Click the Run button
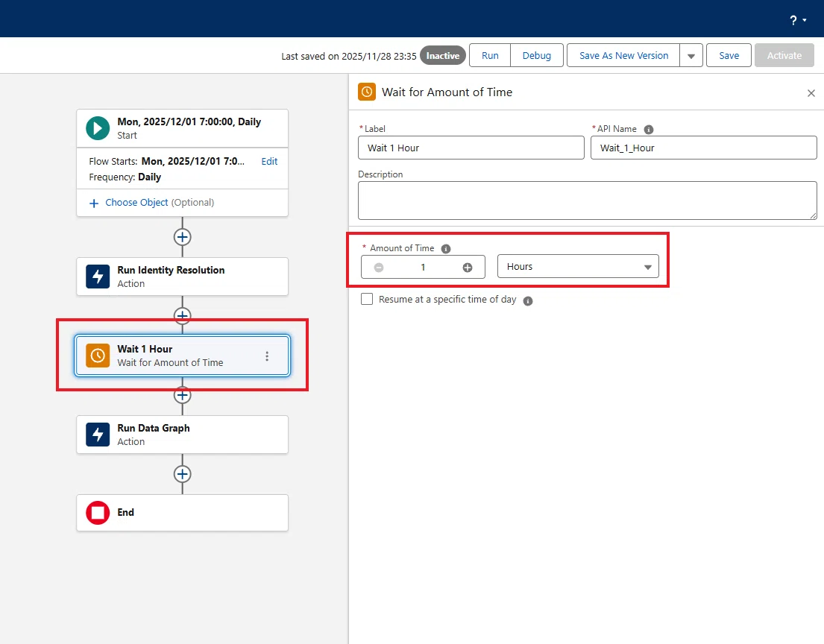824x644 pixels. click(490, 56)
